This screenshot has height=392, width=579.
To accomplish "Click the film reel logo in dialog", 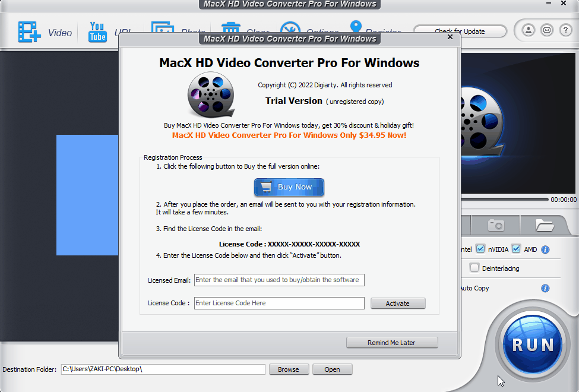I will point(211,94).
